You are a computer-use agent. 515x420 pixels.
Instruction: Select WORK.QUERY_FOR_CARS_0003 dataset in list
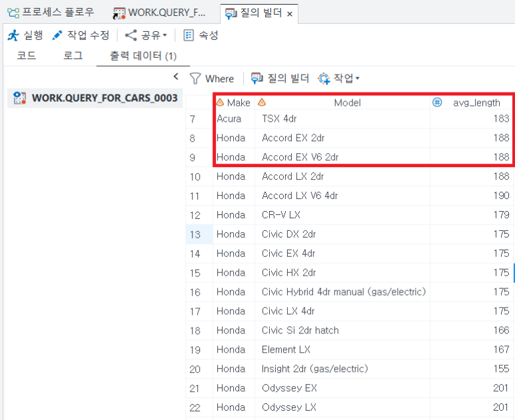[x=95, y=98]
